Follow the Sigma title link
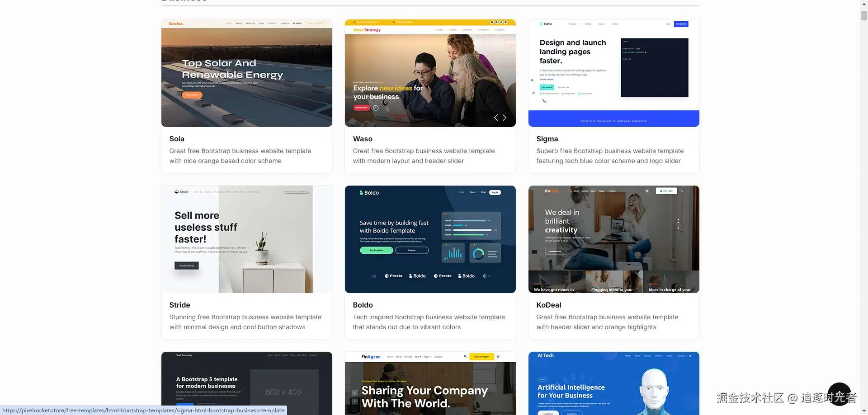 547,139
